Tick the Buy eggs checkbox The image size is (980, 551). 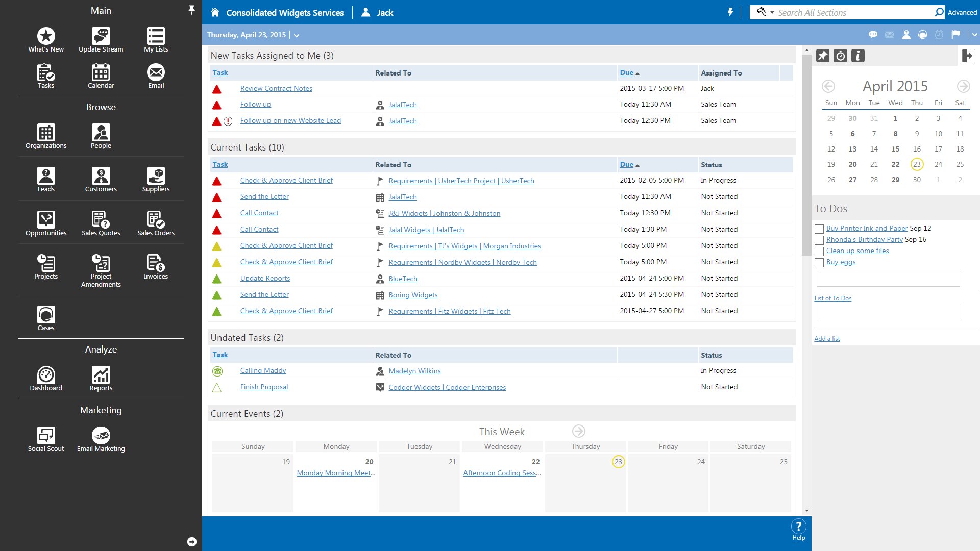pyautogui.click(x=819, y=263)
